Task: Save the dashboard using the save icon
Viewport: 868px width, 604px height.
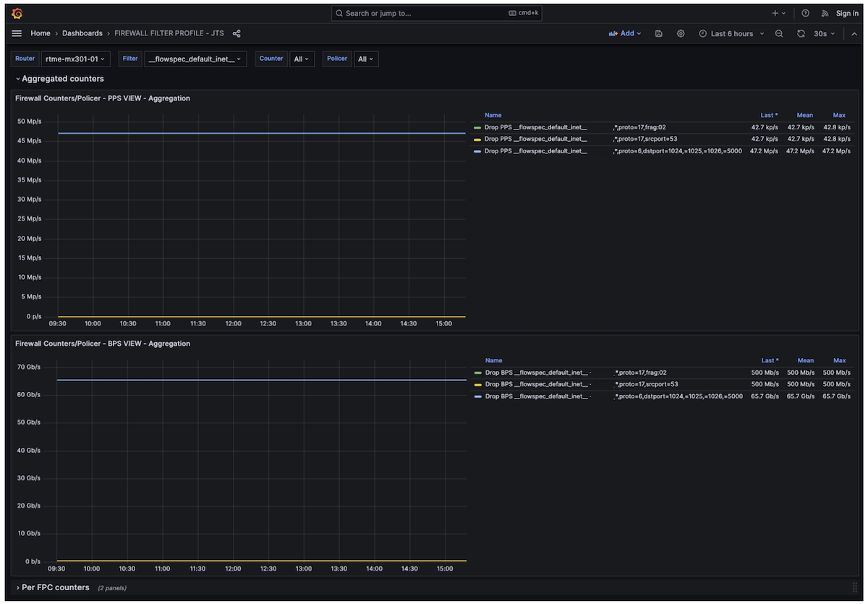Action: (x=658, y=33)
